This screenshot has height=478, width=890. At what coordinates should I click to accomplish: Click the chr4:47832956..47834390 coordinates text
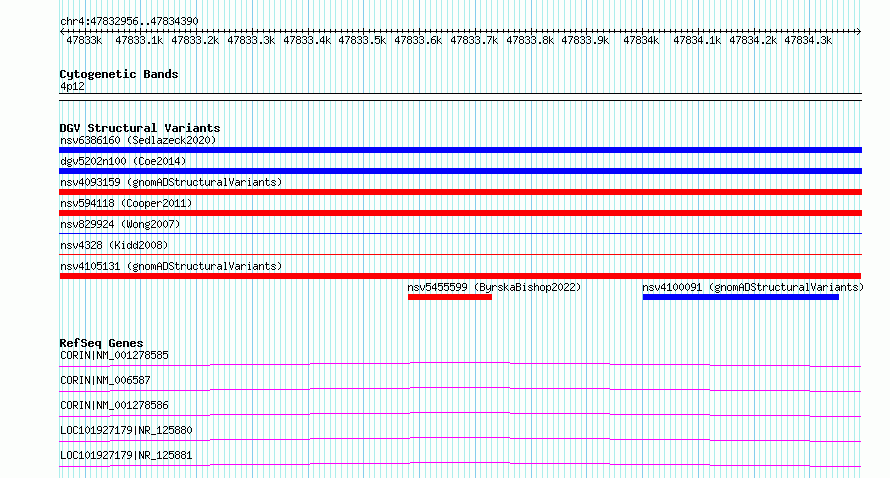(129, 21)
